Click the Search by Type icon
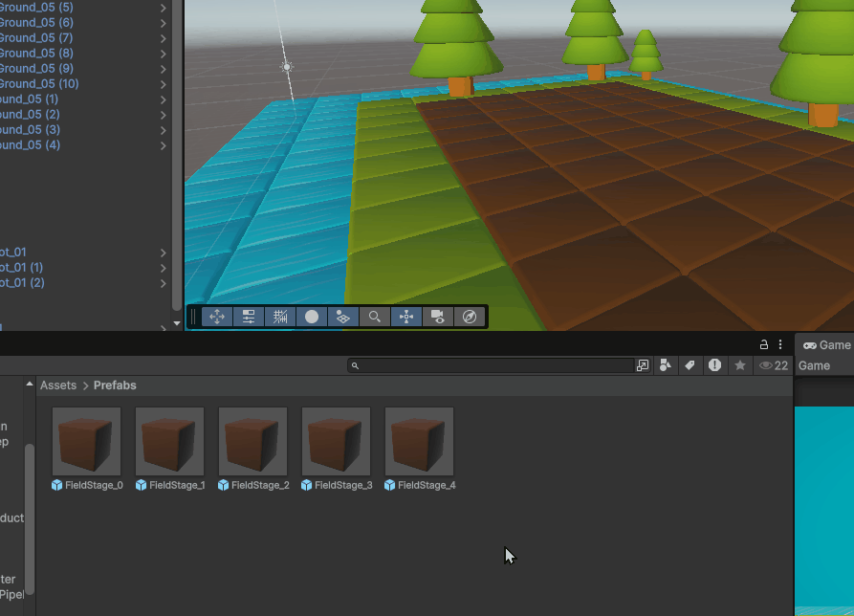This screenshot has width=854, height=616. point(666,365)
